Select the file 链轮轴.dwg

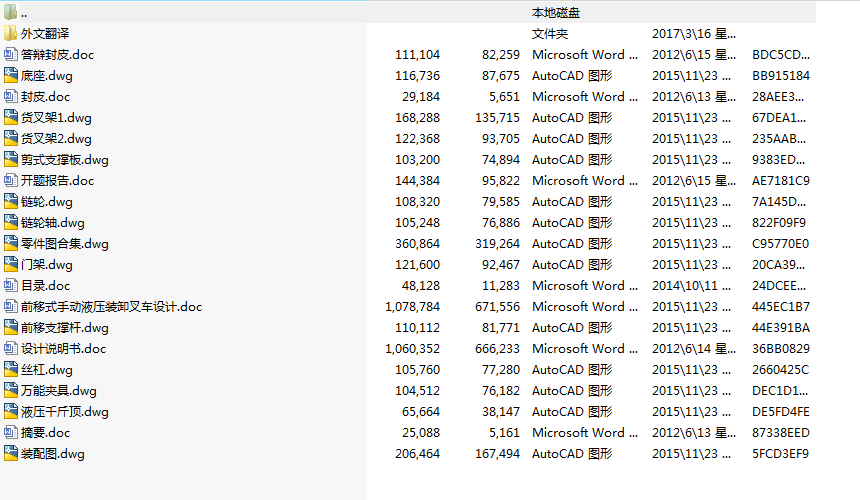point(52,223)
